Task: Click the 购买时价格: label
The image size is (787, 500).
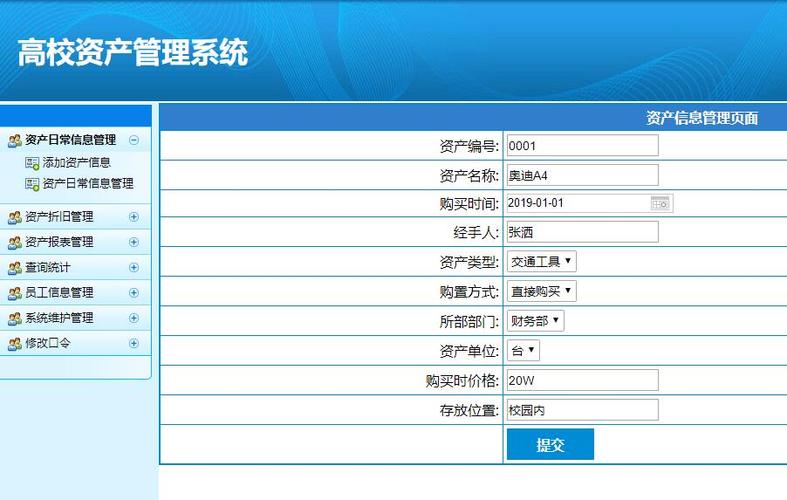Action: [x=462, y=381]
